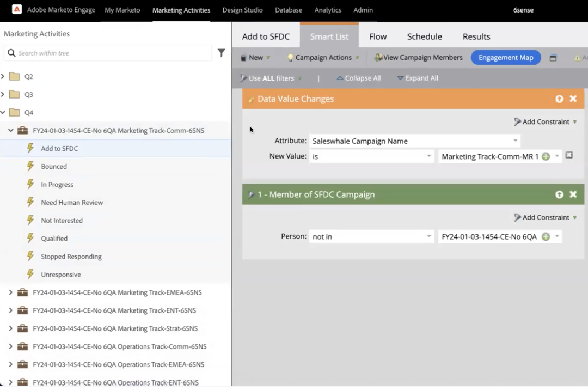Collapse Marketing Track-Comm-6SNS program

click(x=10, y=130)
